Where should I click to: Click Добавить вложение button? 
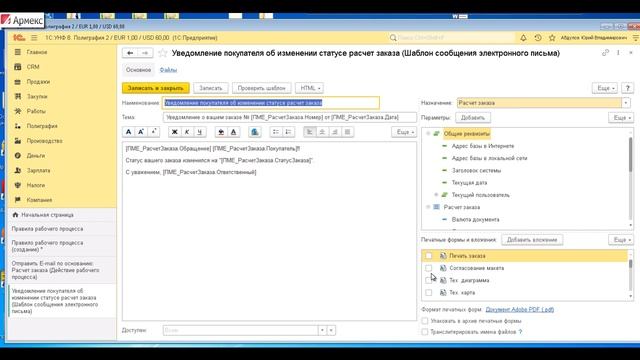coord(532,240)
